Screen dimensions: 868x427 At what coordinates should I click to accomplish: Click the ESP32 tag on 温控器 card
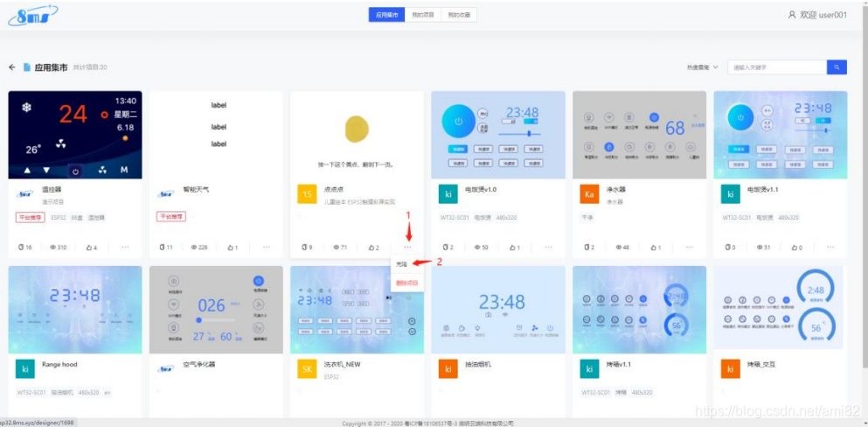[x=58, y=217]
